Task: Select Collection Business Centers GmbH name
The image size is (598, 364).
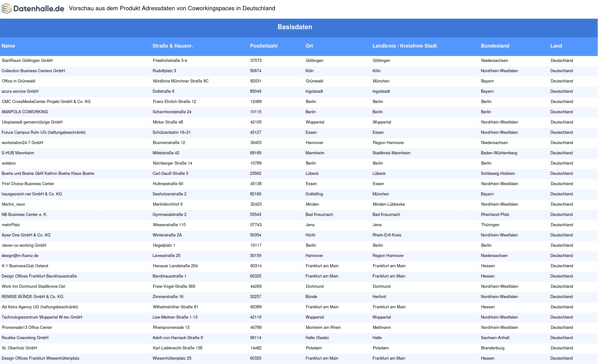Action: click(33, 71)
